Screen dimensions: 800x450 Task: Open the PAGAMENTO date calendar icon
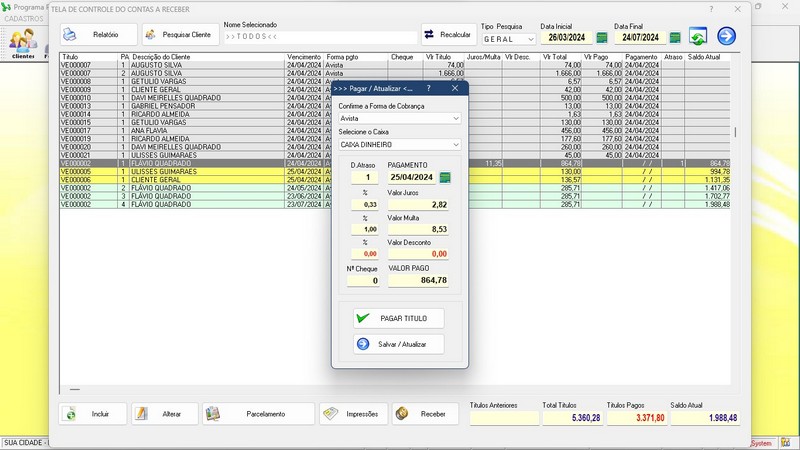click(x=445, y=177)
